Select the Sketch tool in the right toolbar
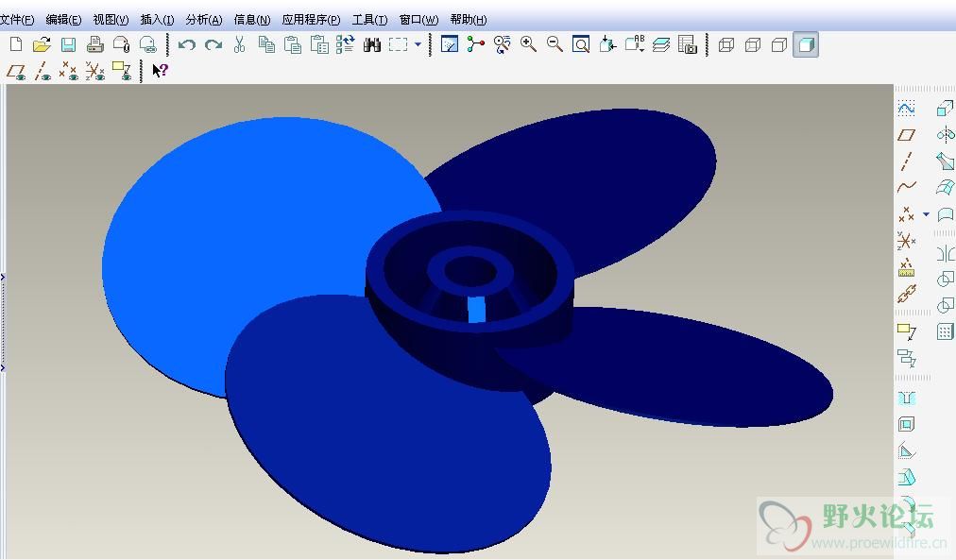The image size is (956, 560). point(907,109)
